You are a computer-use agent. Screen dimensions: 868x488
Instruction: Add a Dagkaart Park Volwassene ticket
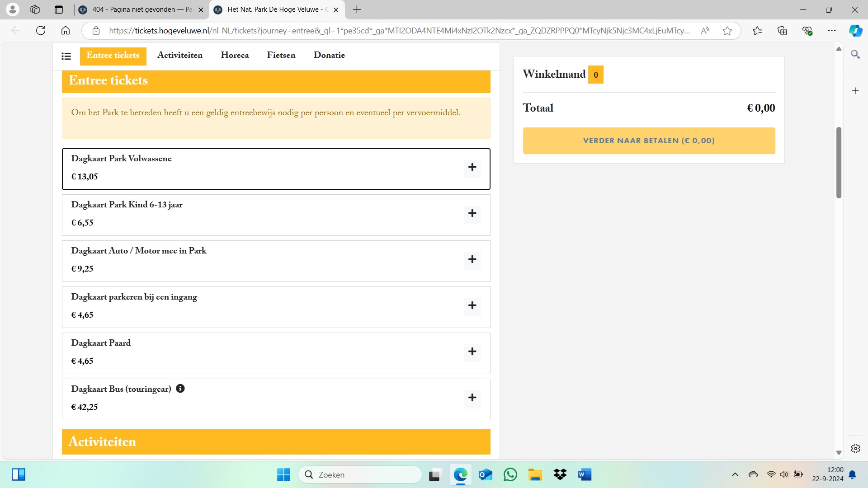472,168
